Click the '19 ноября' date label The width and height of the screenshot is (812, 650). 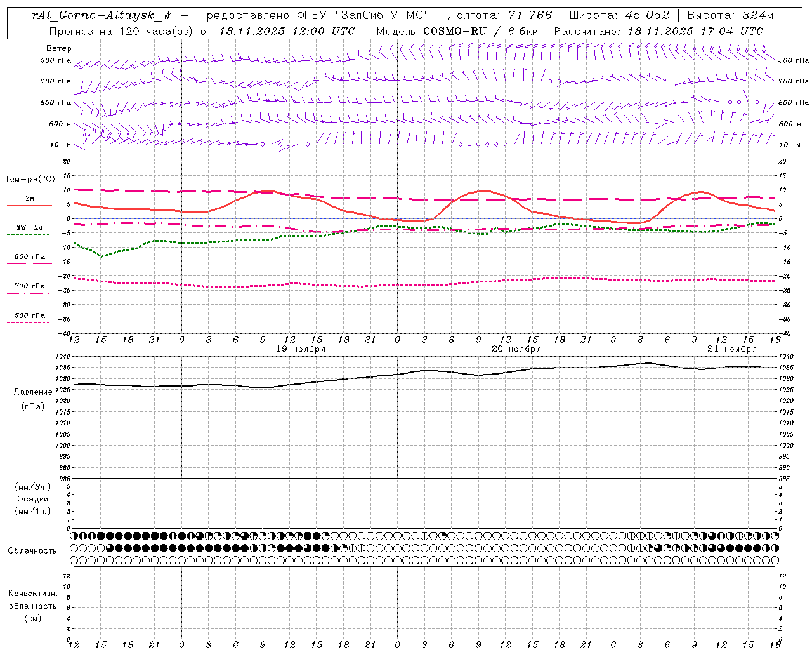pos(301,349)
